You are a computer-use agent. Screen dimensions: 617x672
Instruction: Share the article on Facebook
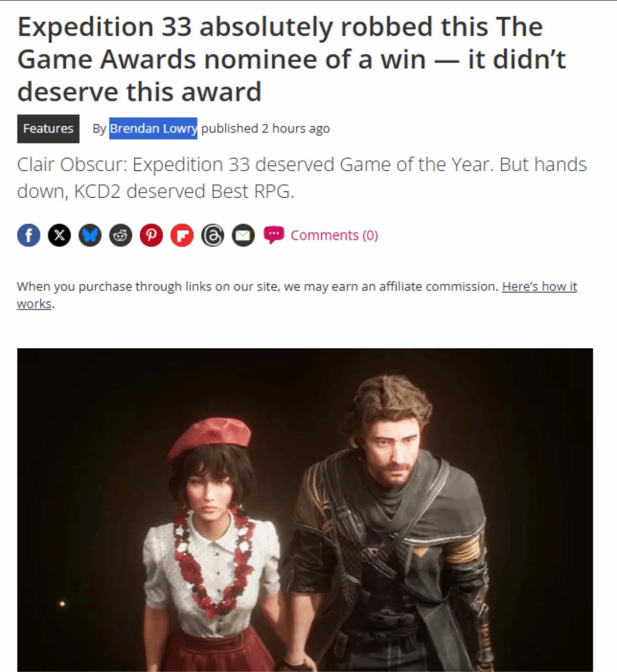pos(29,235)
